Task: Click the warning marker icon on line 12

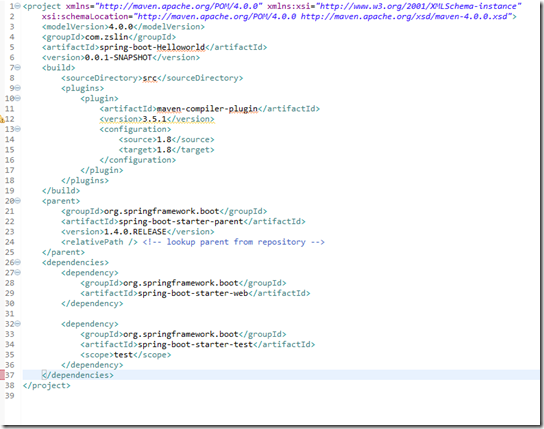Action: click(x=2, y=119)
